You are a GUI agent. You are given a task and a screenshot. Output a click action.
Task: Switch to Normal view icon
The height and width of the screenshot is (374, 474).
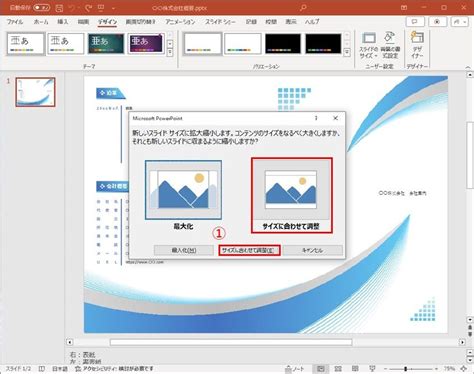point(321,369)
